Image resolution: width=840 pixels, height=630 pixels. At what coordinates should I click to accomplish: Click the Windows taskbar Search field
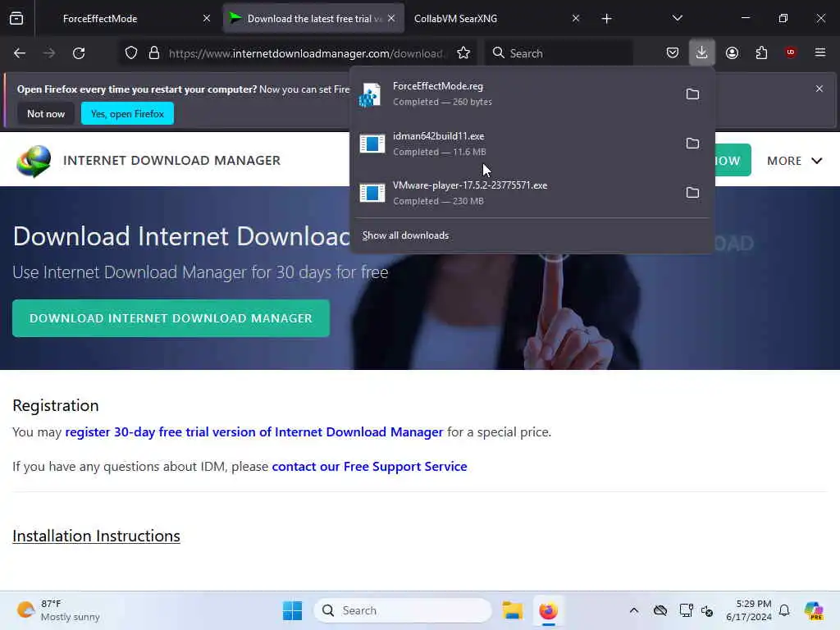[x=402, y=610]
